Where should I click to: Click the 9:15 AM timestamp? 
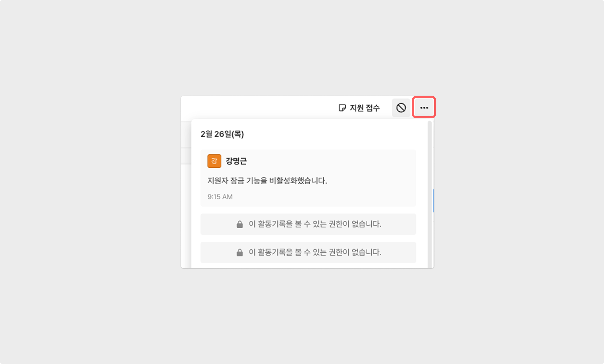[220, 197]
